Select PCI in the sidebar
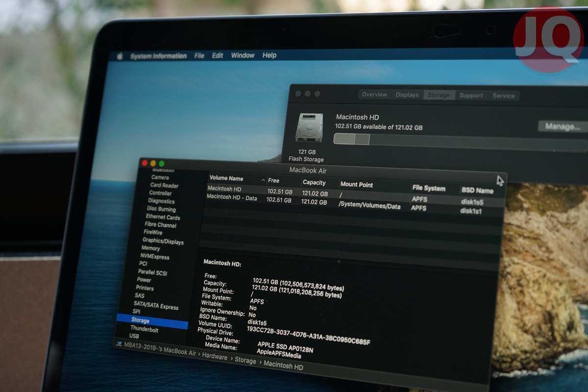The image size is (588, 392). (x=143, y=264)
